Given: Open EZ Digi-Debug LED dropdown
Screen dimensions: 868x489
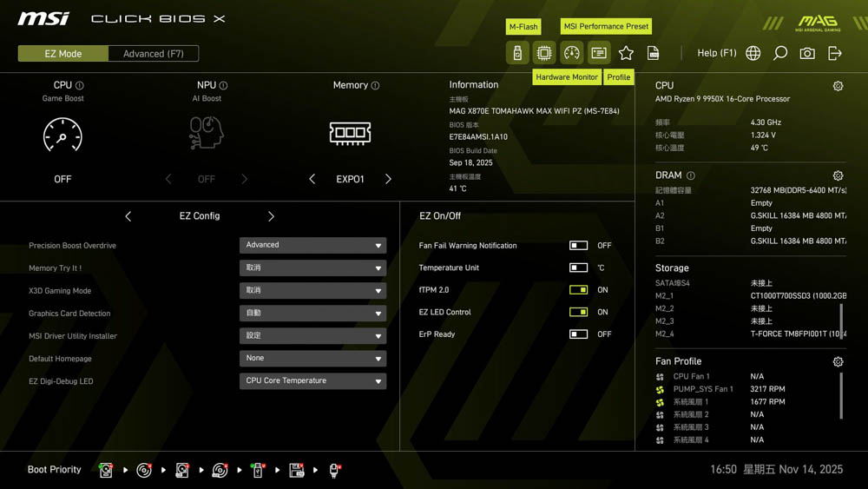Looking at the screenshot, I should tap(312, 381).
